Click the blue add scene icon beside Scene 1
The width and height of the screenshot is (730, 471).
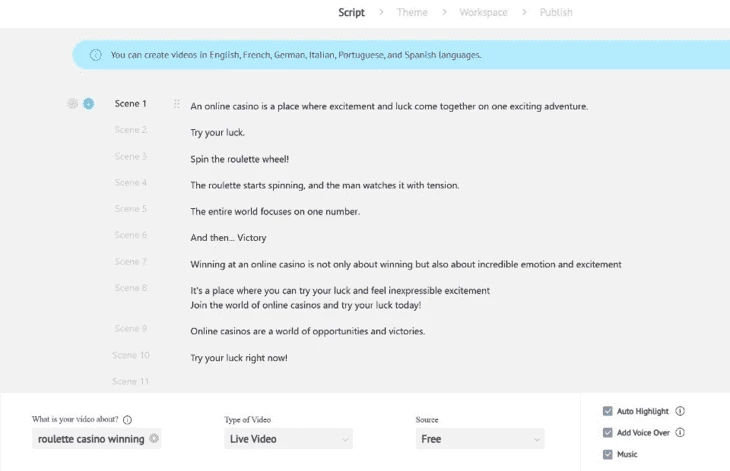pyautogui.click(x=88, y=104)
